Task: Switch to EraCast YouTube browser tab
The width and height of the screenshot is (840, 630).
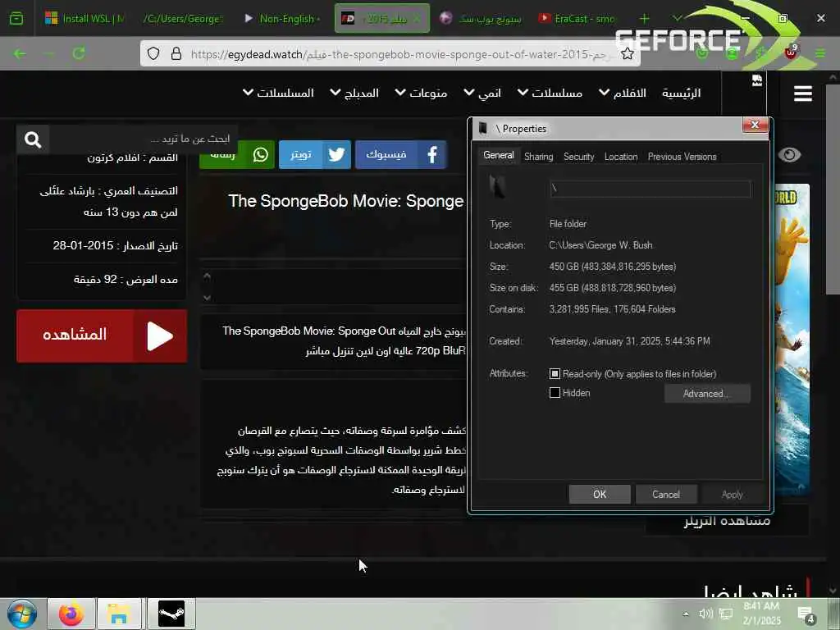Action: click(x=577, y=19)
